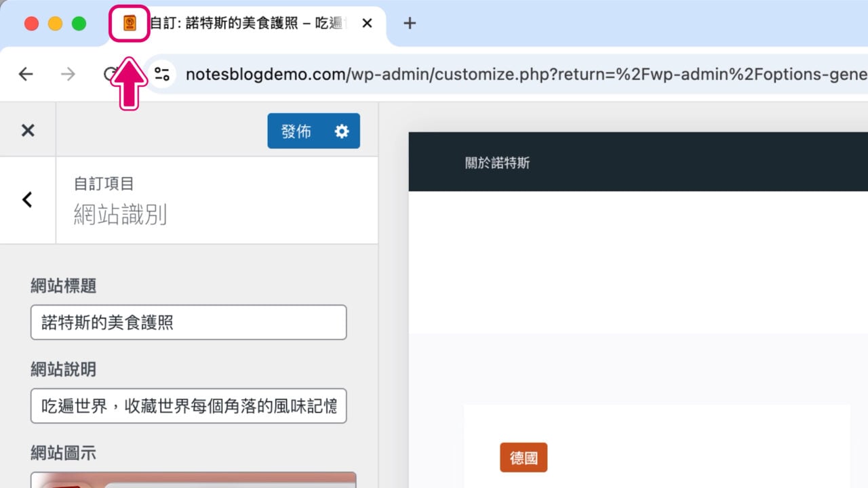Screen dimensions: 868x488
Task: Click the orange passport favicon in the tab
Action: [130, 23]
